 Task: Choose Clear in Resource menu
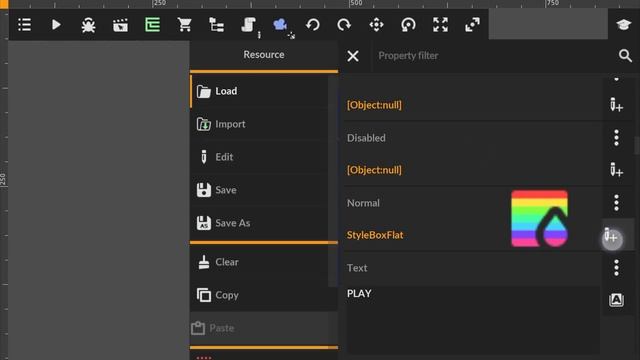pos(260,262)
